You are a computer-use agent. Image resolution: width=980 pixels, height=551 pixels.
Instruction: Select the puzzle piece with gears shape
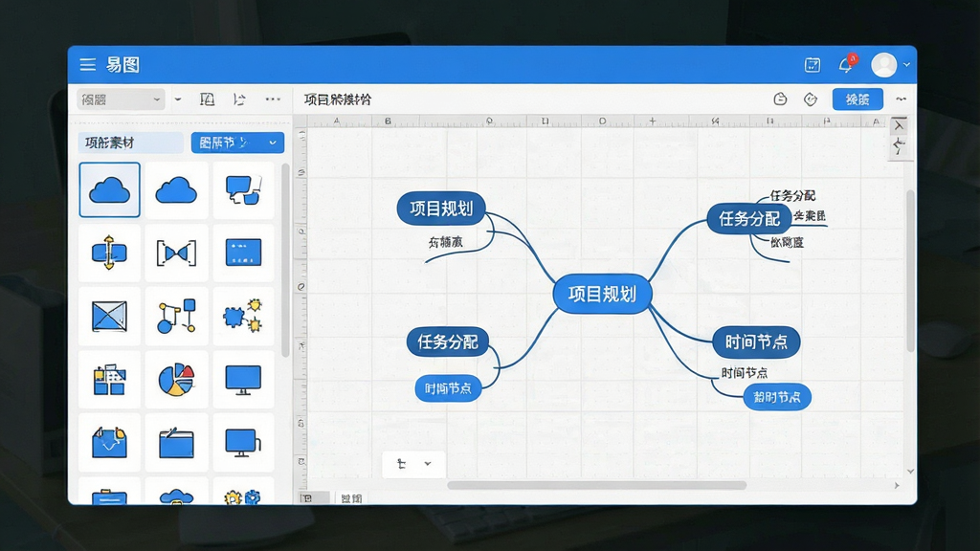(x=243, y=316)
